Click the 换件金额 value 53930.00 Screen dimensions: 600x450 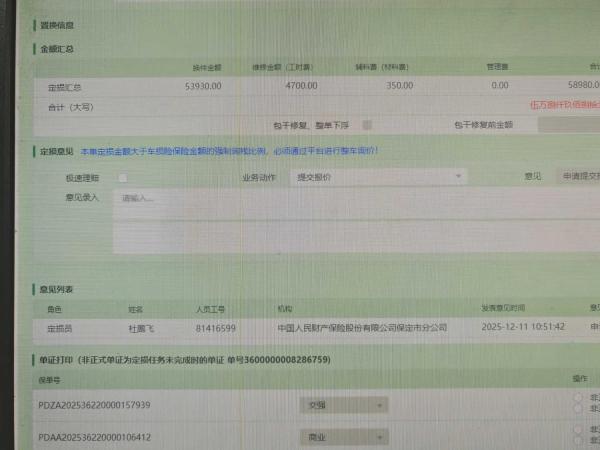click(208, 86)
